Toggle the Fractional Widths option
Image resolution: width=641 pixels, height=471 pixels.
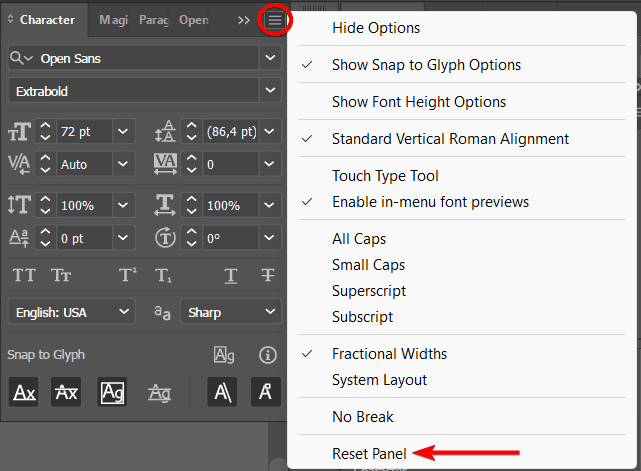pos(389,354)
